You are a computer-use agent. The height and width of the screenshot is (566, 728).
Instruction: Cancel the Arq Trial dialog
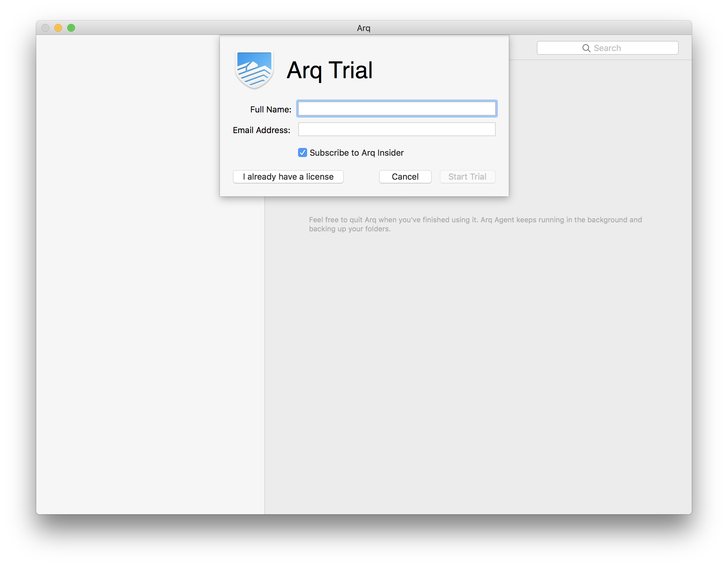click(405, 177)
